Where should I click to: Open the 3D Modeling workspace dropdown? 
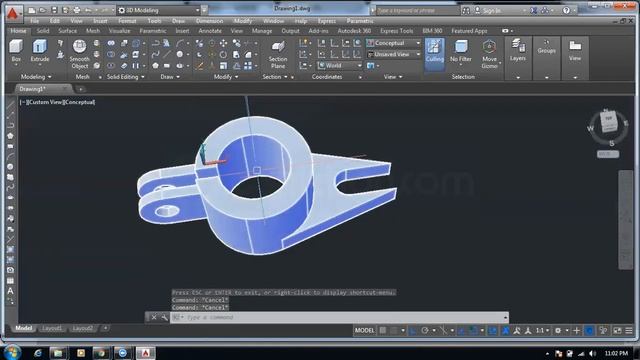coord(159,10)
